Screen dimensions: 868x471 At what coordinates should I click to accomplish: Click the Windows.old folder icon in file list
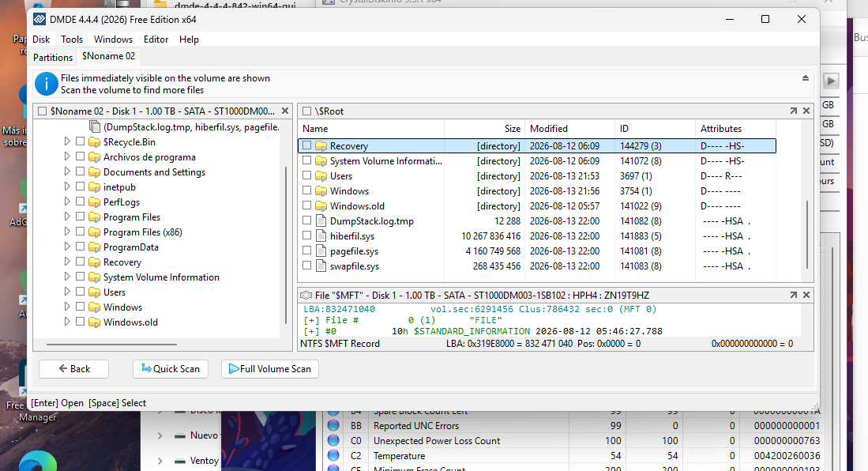pyautogui.click(x=321, y=206)
